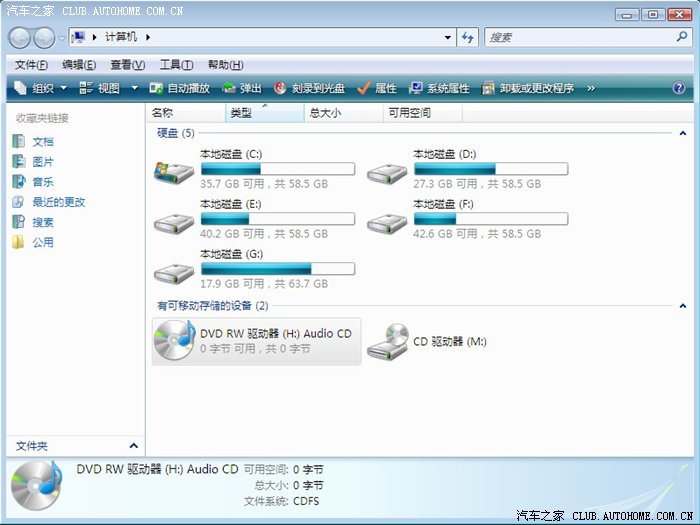This screenshot has height=525, width=700.
Task: Open the 工具(T) menu
Action: [176, 65]
